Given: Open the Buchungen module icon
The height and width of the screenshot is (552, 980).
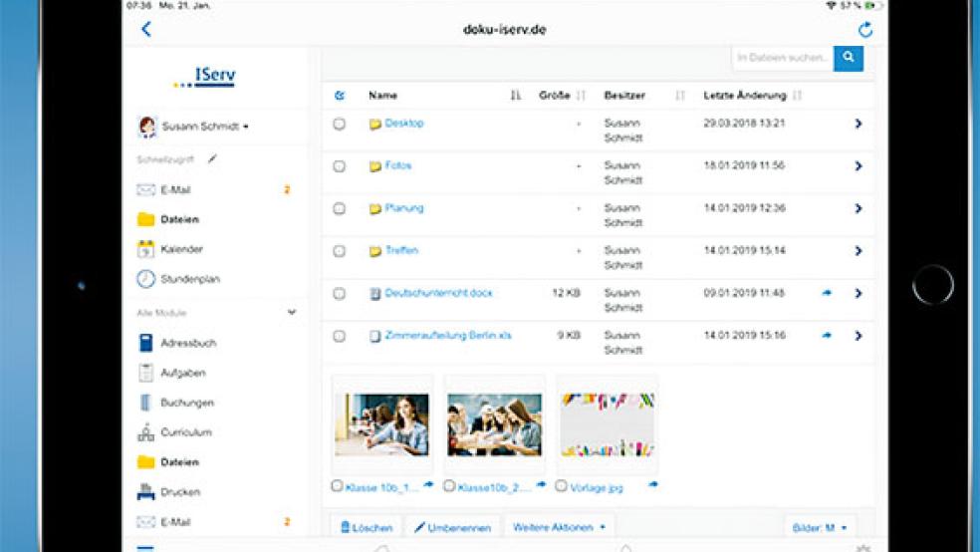Looking at the screenshot, I should pos(145,403).
